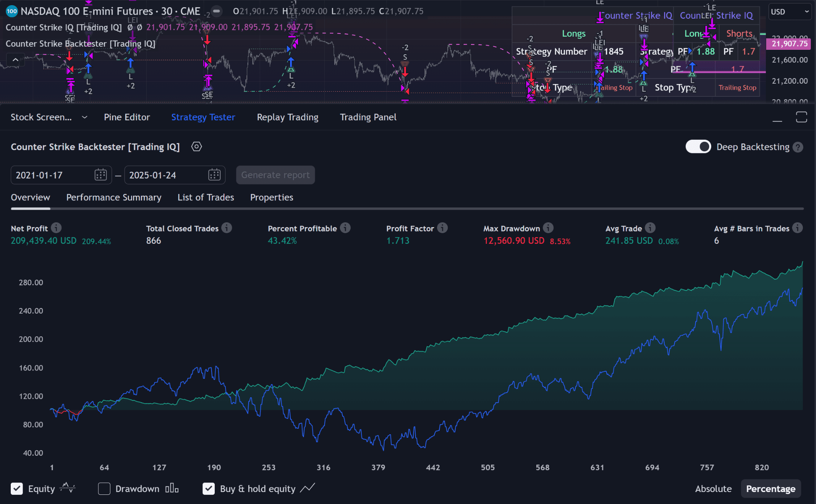Open the Trading Panel tab

(x=368, y=117)
